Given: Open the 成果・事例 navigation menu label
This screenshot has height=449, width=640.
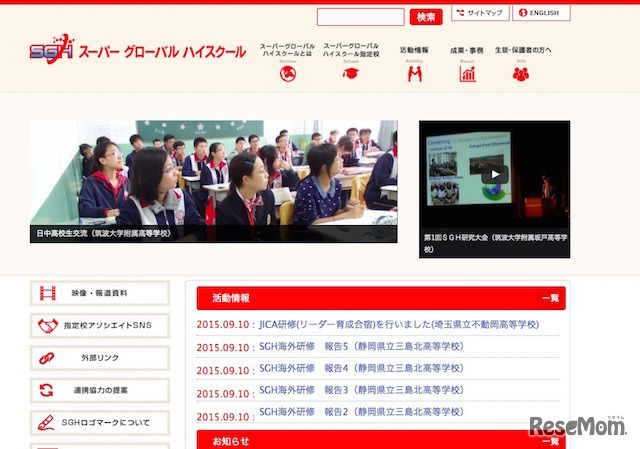Looking at the screenshot, I should click(x=467, y=50).
